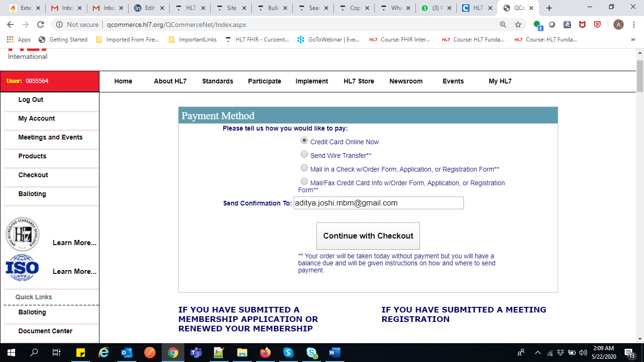
Task: Open About HL7 menu item
Action: (x=170, y=81)
